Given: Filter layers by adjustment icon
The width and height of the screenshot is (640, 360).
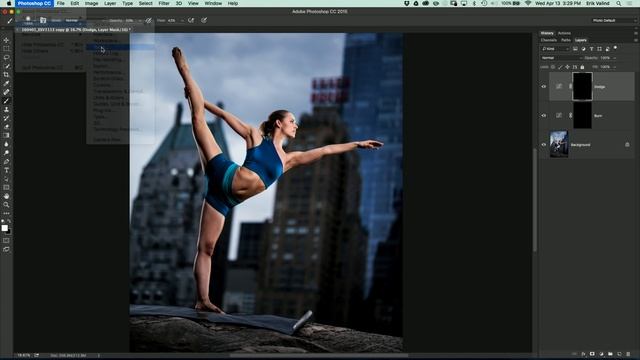Looking at the screenshot, I should (583, 49).
